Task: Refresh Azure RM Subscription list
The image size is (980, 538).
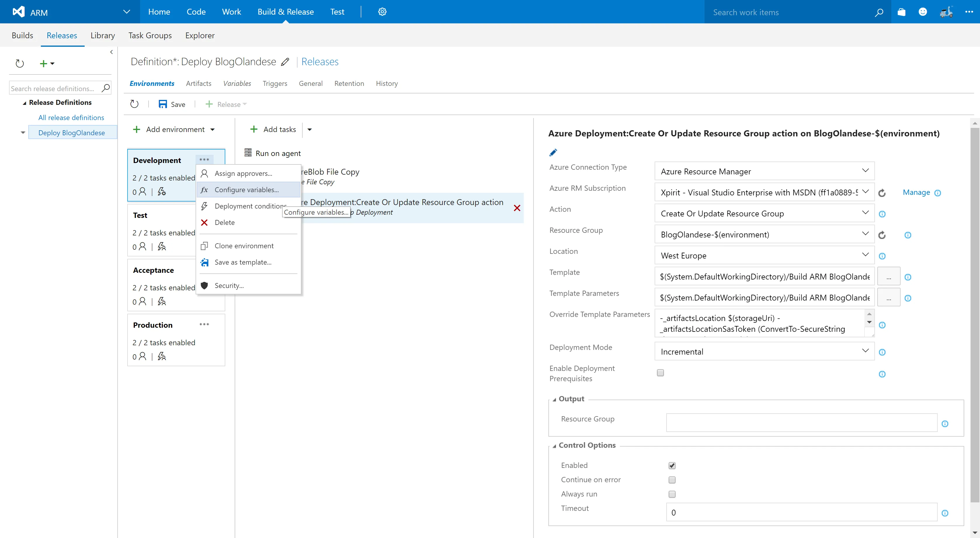Action: (882, 193)
